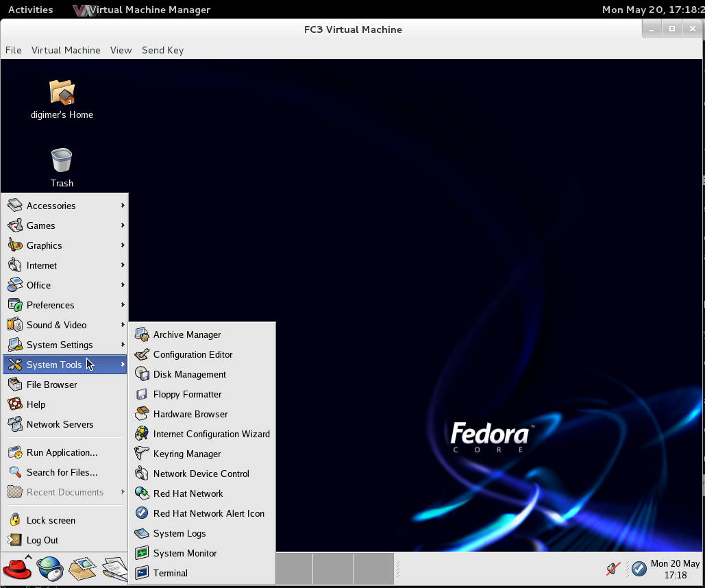The width and height of the screenshot is (705, 588).
Task: Expand the Accessories submenu
Action: click(x=65, y=206)
